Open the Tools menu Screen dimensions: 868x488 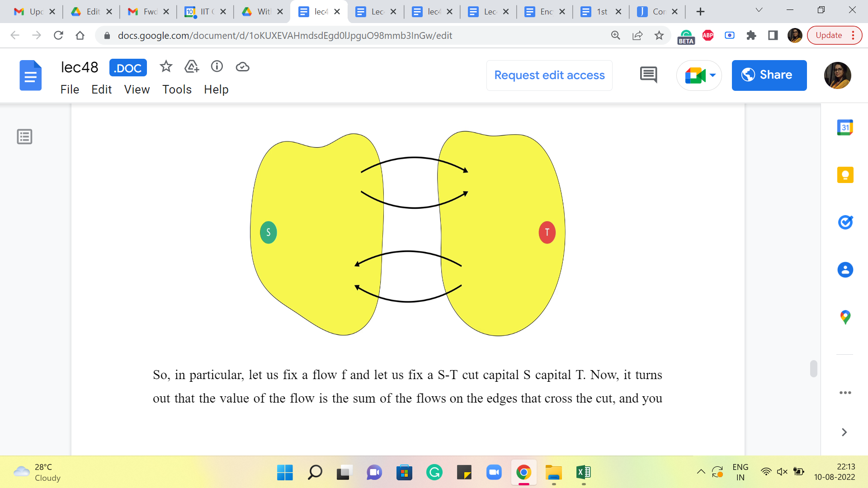coord(177,89)
